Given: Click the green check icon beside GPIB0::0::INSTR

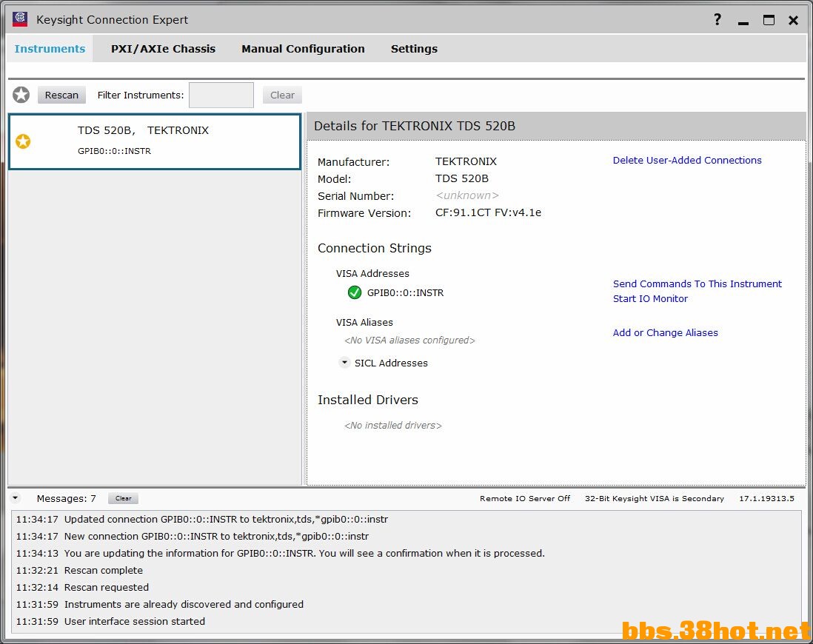Looking at the screenshot, I should [x=355, y=292].
